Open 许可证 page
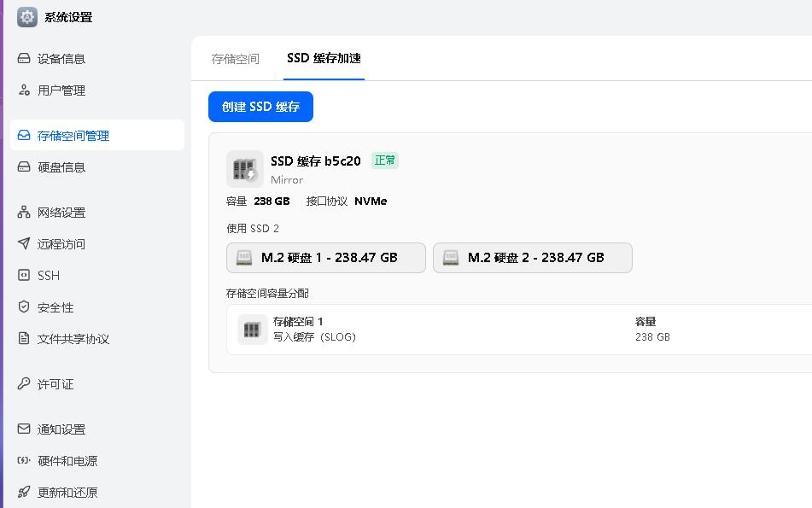The height and width of the screenshot is (508, 812). click(x=96, y=384)
